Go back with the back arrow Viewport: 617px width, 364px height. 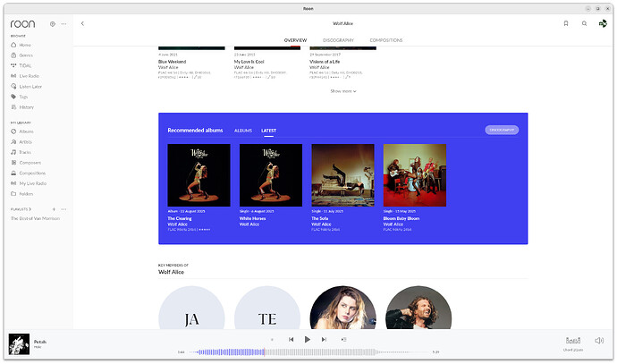coord(82,23)
